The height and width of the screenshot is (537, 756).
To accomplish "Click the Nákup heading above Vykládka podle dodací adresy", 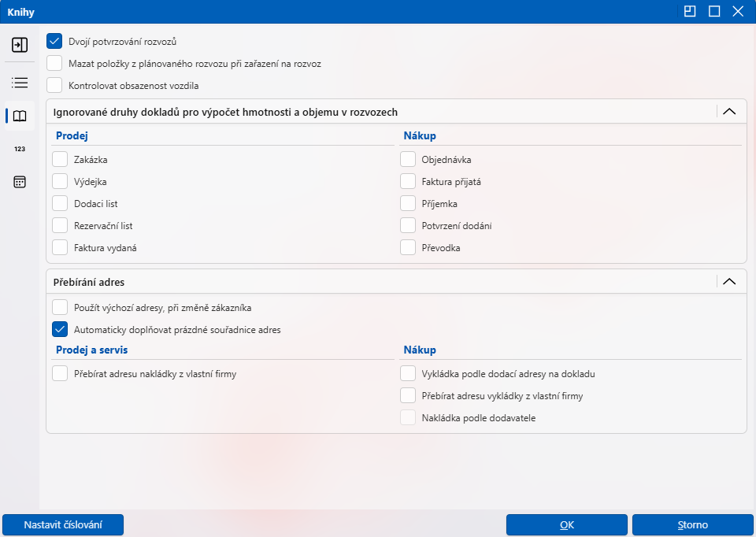I will click(x=420, y=350).
